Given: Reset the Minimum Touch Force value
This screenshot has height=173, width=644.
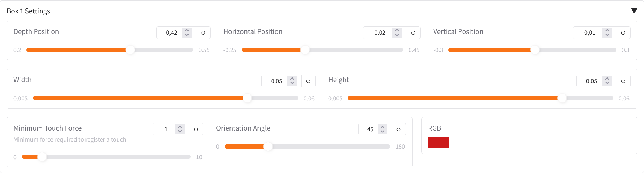Looking at the screenshot, I should [196, 129].
